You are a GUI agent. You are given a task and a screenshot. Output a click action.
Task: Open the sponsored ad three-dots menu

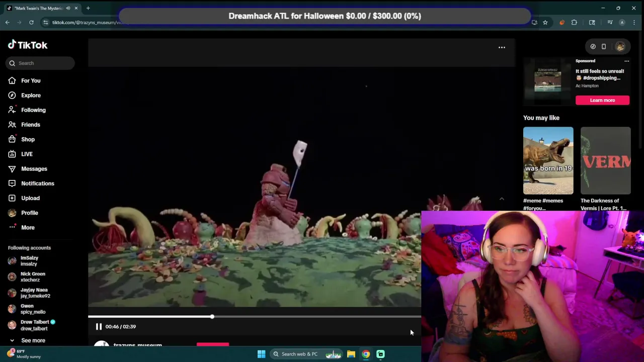pos(626,61)
